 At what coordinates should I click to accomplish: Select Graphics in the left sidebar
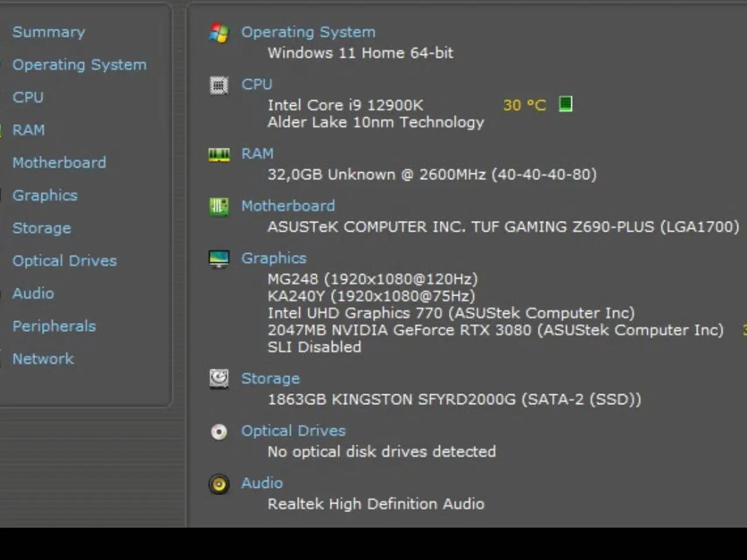(x=44, y=195)
